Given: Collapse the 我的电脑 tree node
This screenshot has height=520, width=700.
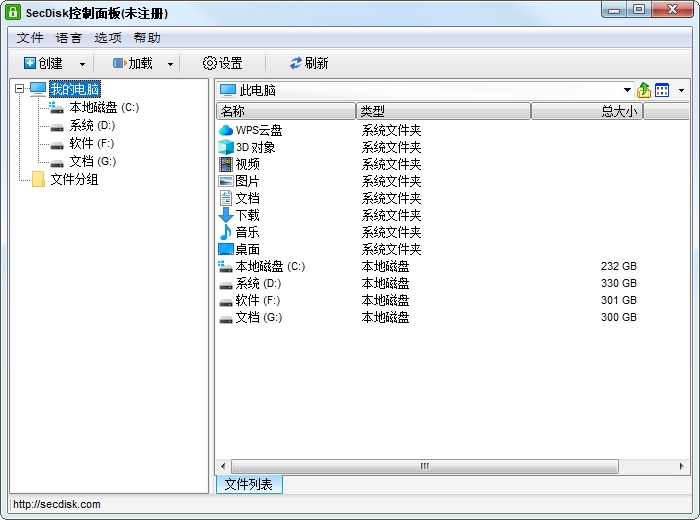Looking at the screenshot, I should click(x=19, y=88).
